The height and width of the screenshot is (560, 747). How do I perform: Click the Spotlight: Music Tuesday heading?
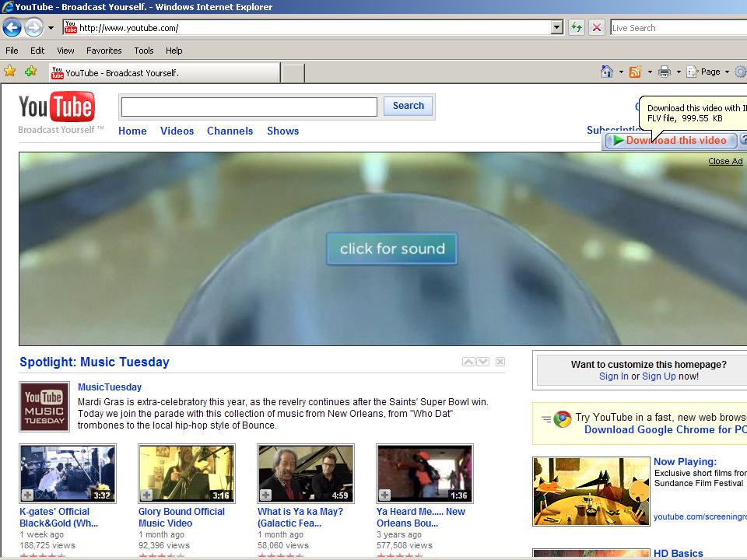[x=94, y=362]
